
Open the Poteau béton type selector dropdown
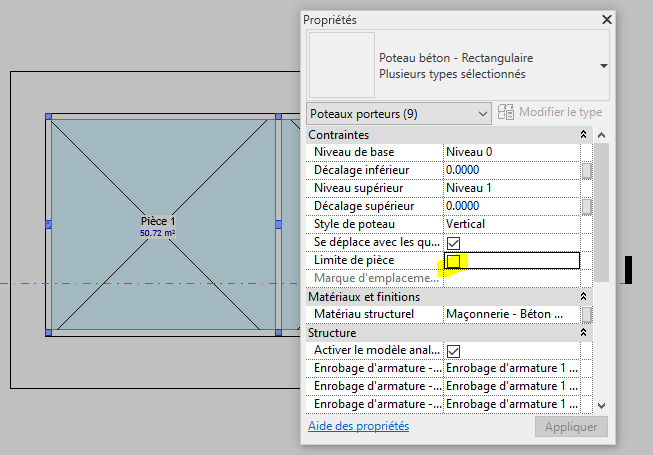(x=603, y=65)
